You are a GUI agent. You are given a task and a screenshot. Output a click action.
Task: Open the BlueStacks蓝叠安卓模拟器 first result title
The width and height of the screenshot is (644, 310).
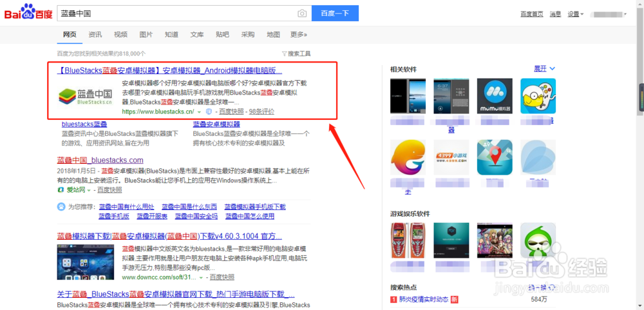(x=169, y=70)
